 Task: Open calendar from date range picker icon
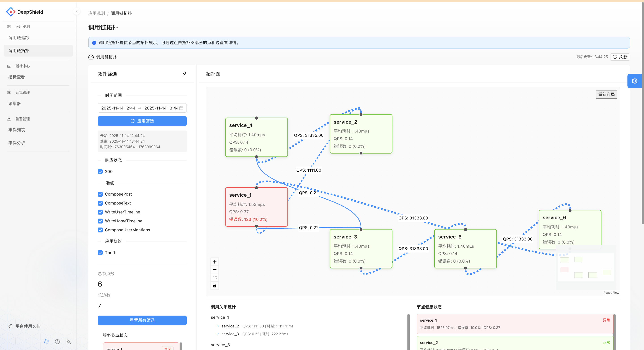(182, 108)
